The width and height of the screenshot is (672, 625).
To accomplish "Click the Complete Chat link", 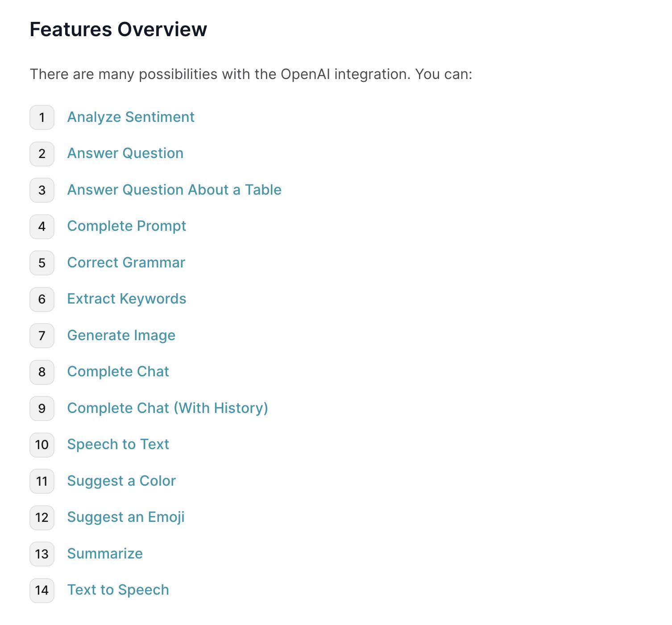I will point(118,371).
